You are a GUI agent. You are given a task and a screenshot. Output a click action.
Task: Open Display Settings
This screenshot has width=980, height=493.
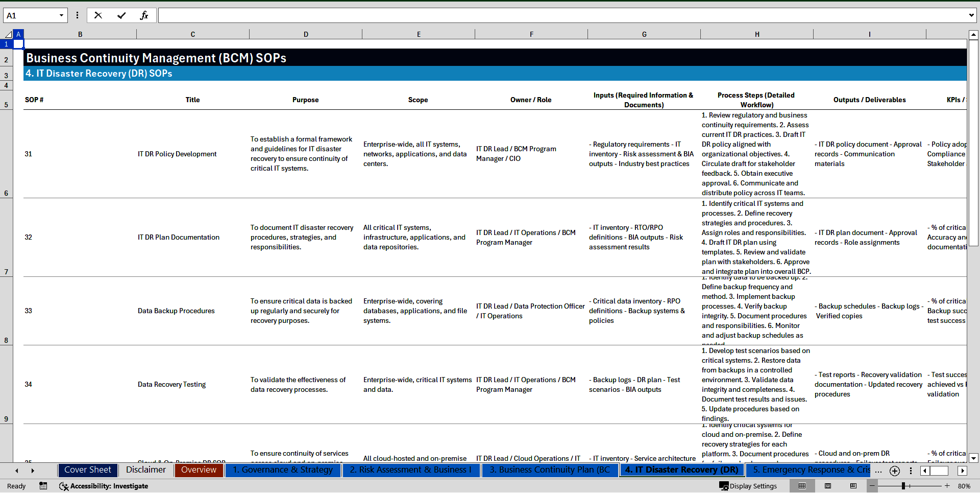click(x=748, y=486)
